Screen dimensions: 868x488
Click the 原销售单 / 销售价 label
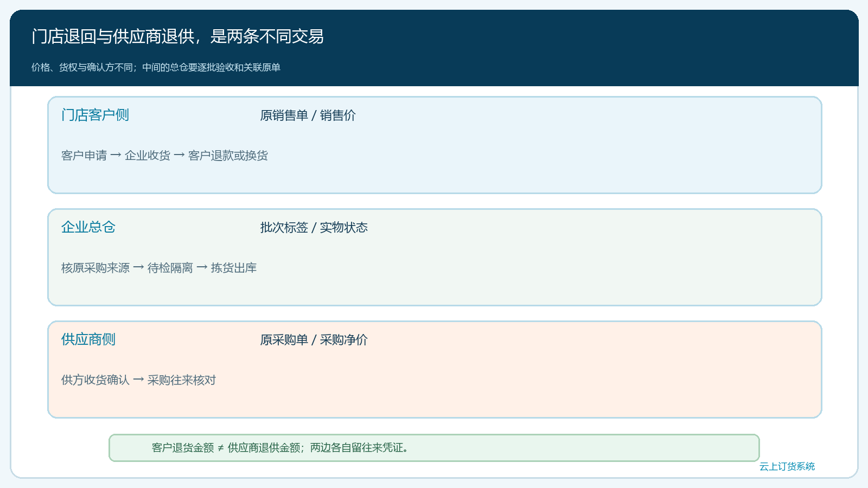coord(308,115)
